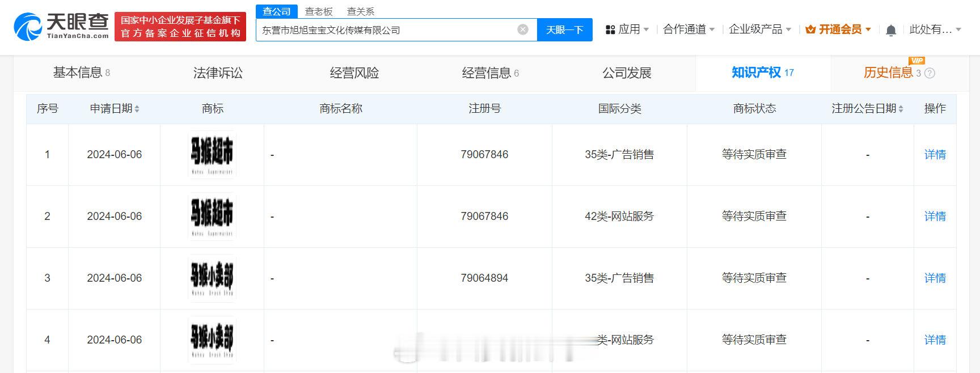Open the 开通会员 dropdown

pos(838,29)
